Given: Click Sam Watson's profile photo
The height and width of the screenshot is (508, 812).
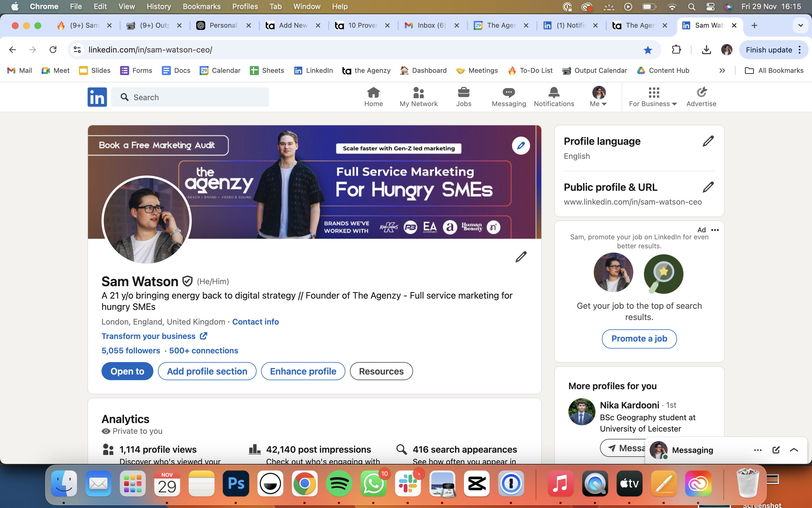Looking at the screenshot, I should coord(147,220).
